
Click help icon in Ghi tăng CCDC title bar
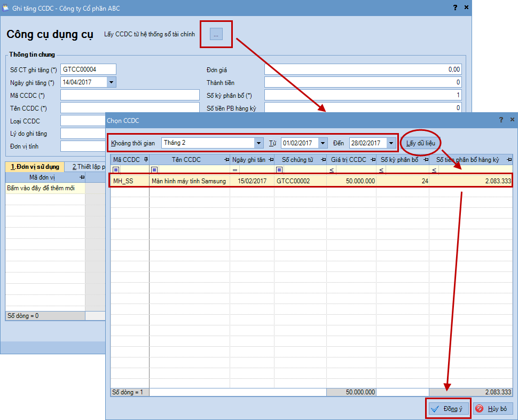click(x=455, y=7)
